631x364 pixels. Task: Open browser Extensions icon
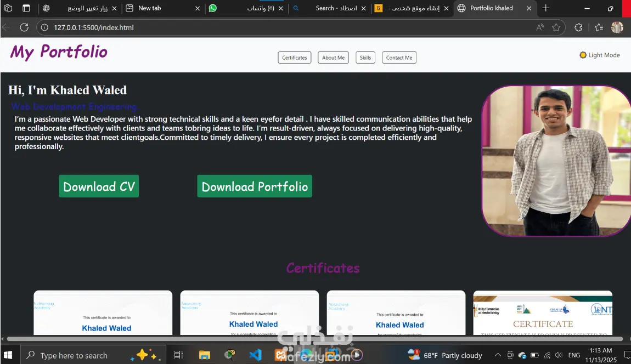578,27
